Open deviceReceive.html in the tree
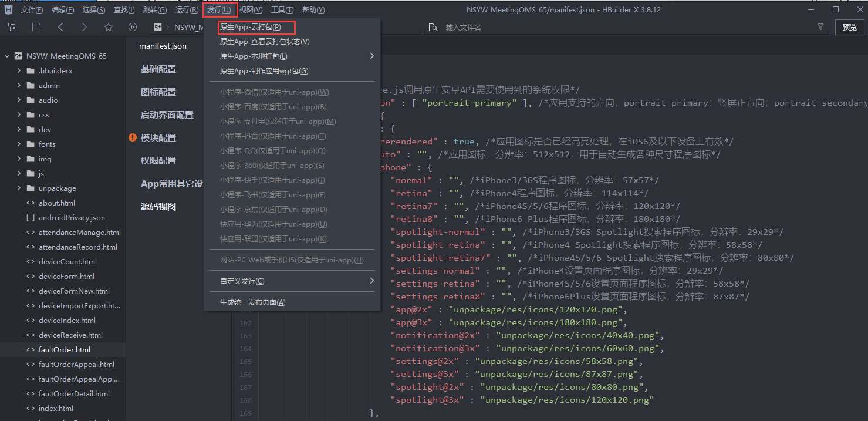Image resolution: width=868 pixels, height=421 pixels. click(x=71, y=335)
